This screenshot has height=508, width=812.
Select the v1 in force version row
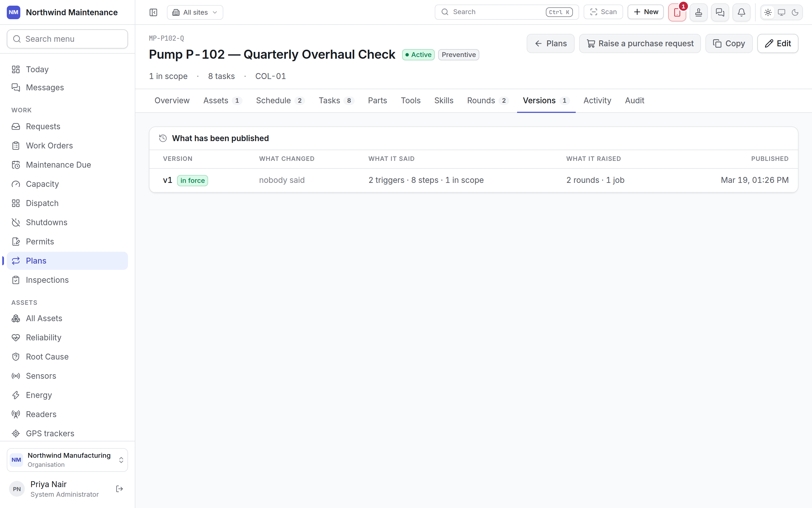pos(473,180)
